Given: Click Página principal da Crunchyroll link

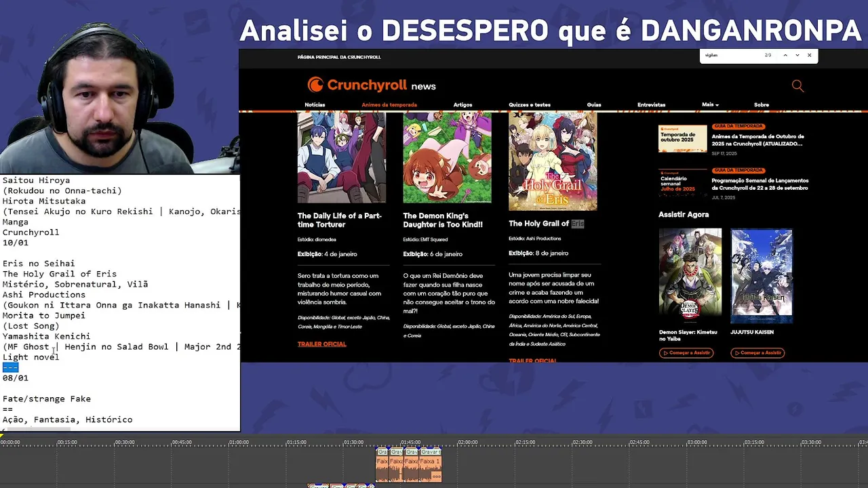Looking at the screenshot, I should [339, 57].
